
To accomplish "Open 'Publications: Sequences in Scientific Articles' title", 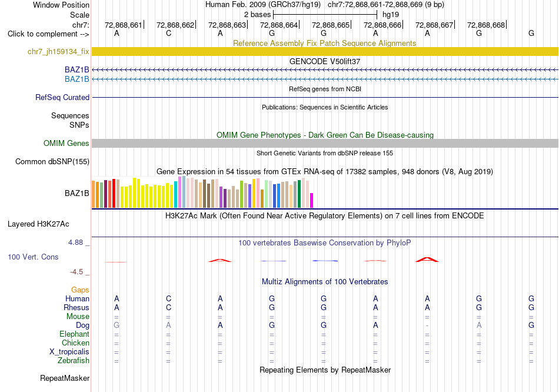I will click(325, 107).
